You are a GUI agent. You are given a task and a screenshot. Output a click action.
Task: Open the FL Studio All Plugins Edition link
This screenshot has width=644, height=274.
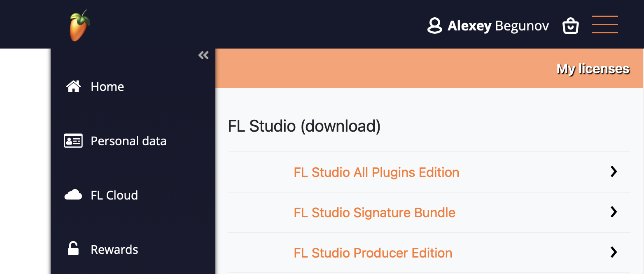click(376, 172)
